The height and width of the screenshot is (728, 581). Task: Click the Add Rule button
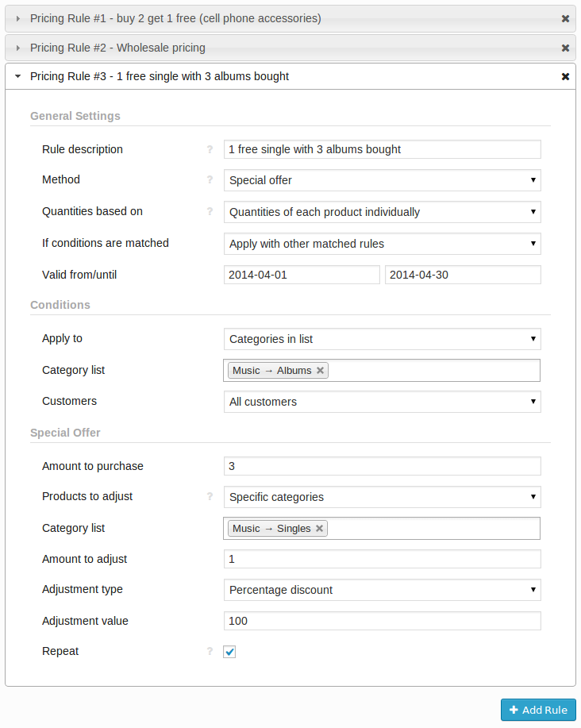(538, 710)
